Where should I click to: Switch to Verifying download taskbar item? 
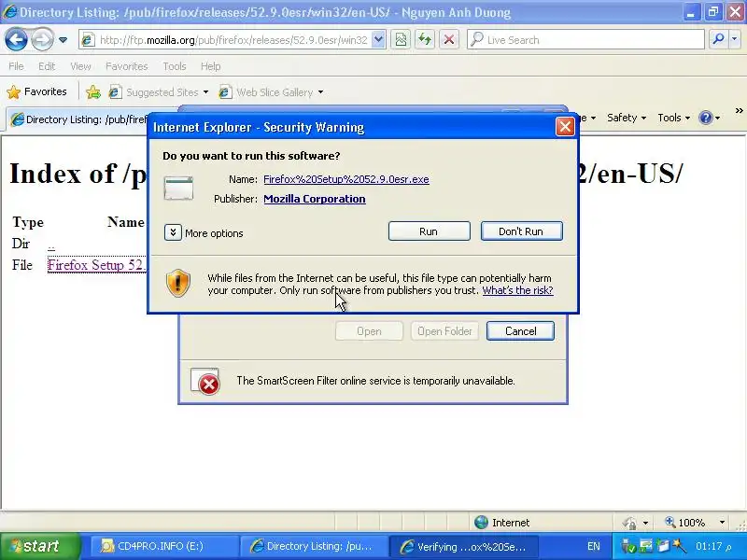point(463,546)
